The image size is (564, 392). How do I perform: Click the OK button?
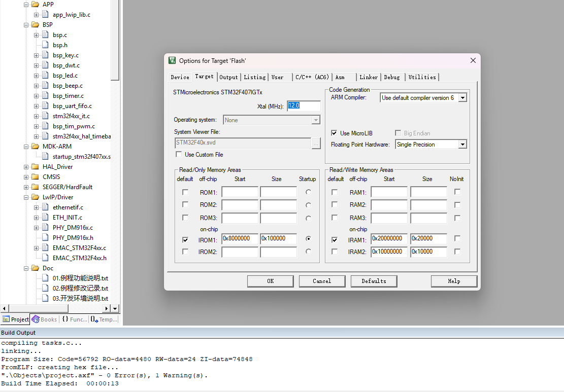point(270,281)
